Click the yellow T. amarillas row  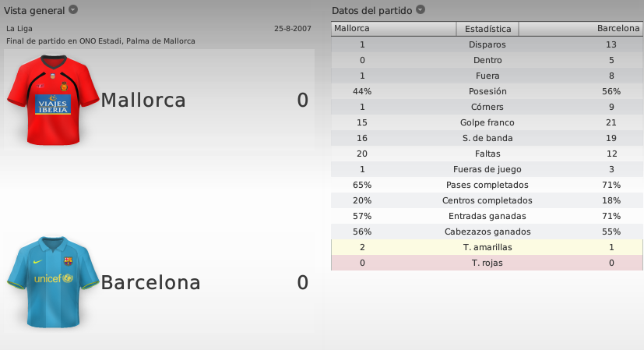pos(487,247)
